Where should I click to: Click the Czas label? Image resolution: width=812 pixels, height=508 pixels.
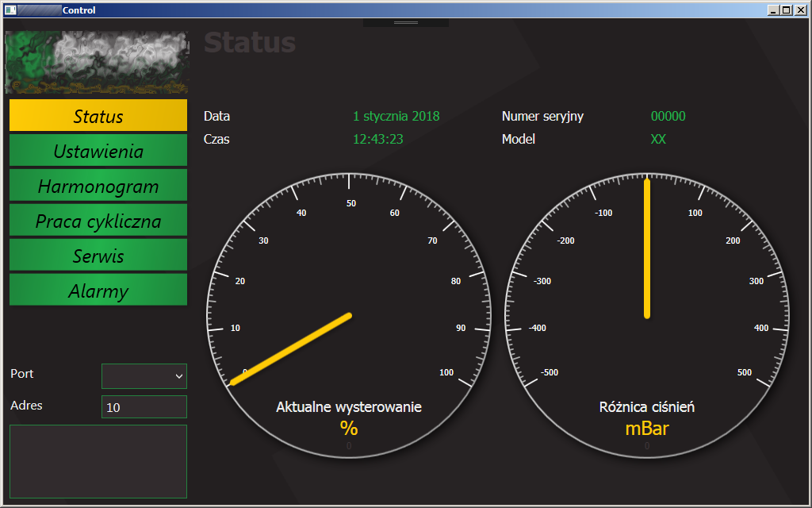(216, 139)
